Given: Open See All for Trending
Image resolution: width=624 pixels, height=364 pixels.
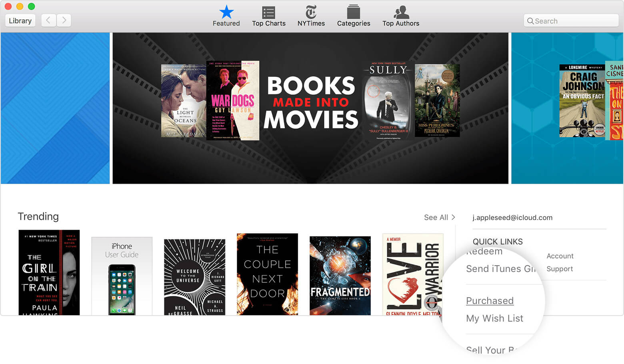Looking at the screenshot, I should tap(439, 217).
